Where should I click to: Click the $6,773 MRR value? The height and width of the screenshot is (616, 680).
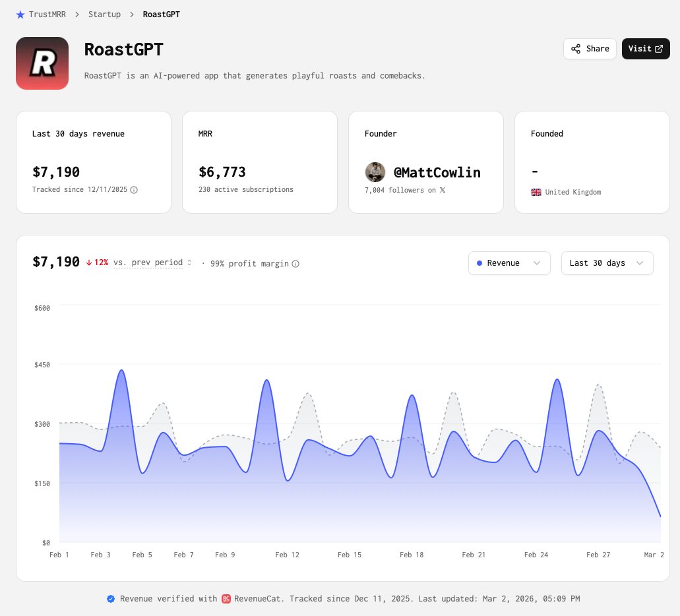[222, 172]
